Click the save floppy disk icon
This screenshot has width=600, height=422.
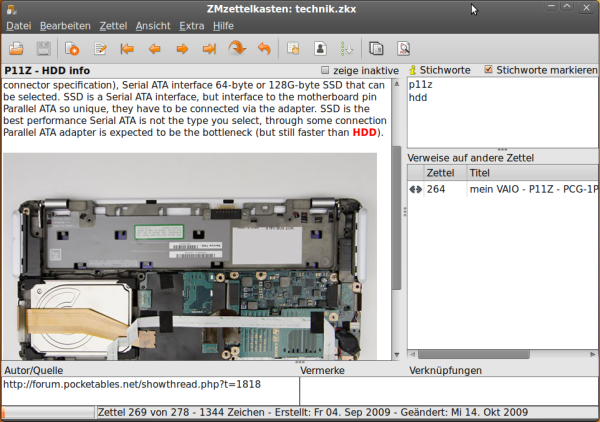coord(43,49)
